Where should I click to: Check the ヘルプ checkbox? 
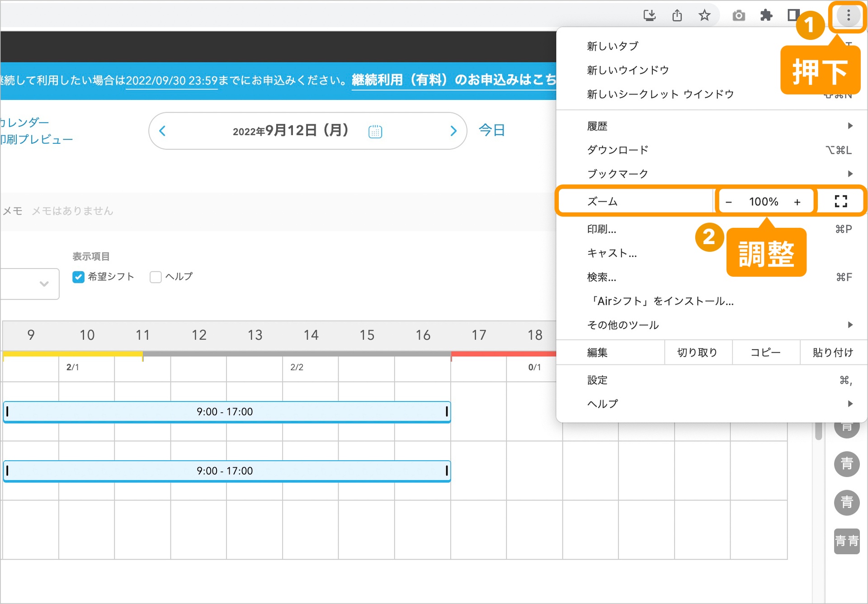(x=156, y=277)
